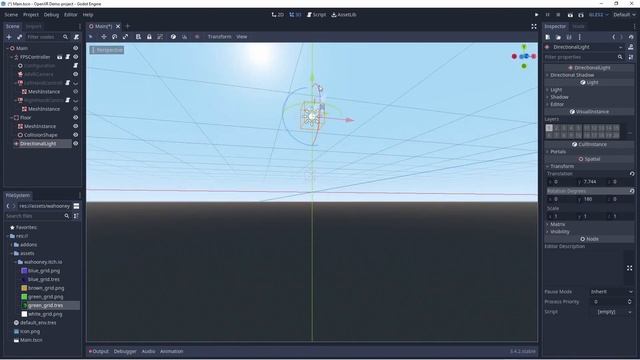Reset the Translation property value

coord(632,173)
